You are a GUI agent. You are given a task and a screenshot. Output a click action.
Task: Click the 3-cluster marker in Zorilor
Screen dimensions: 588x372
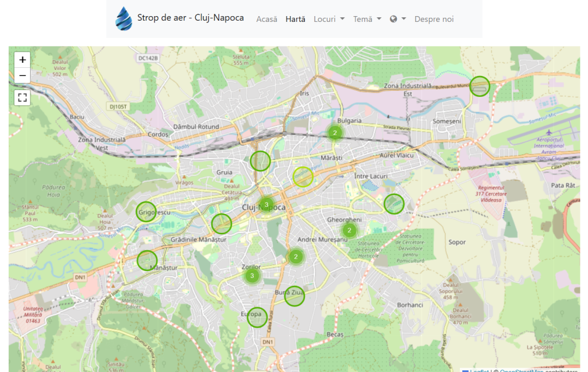[252, 276]
